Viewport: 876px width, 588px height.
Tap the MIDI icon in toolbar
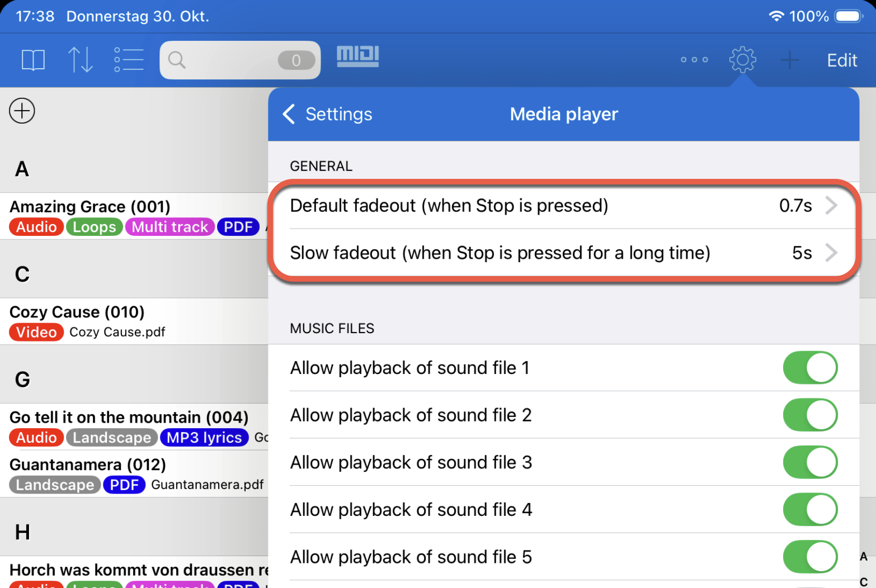click(x=357, y=56)
